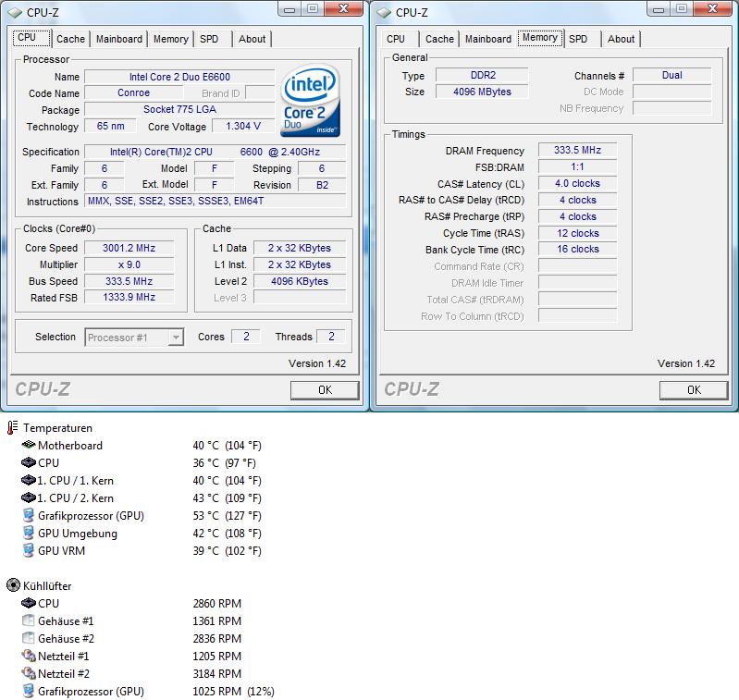Click the Rated FSB value 1333.9 MHz
The image size is (739, 700).
pyautogui.click(x=129, y=297)
